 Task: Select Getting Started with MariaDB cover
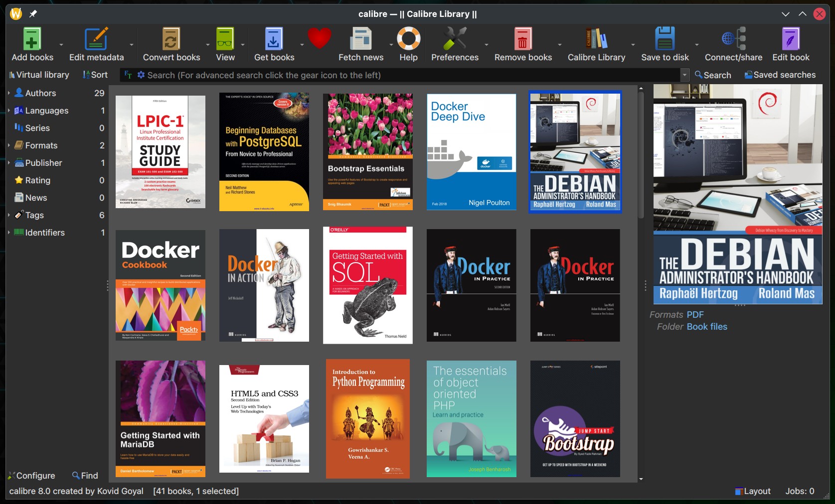point(161,419)
